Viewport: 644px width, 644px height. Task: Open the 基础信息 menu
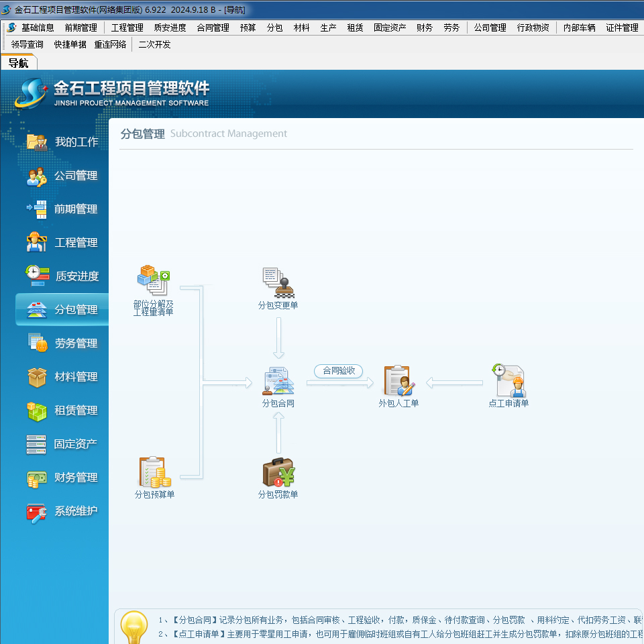point(38,28)
